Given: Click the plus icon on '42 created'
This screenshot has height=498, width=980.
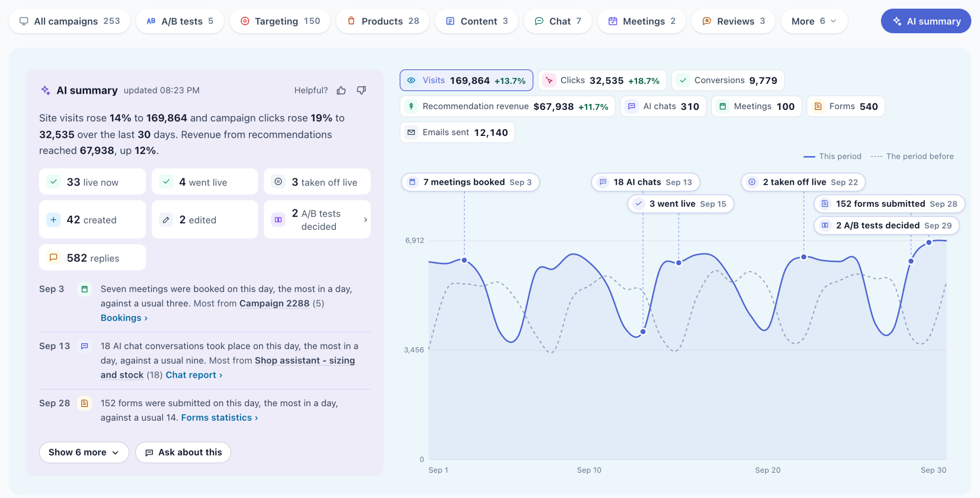Looking at the screenshot, I should point(54,220).
